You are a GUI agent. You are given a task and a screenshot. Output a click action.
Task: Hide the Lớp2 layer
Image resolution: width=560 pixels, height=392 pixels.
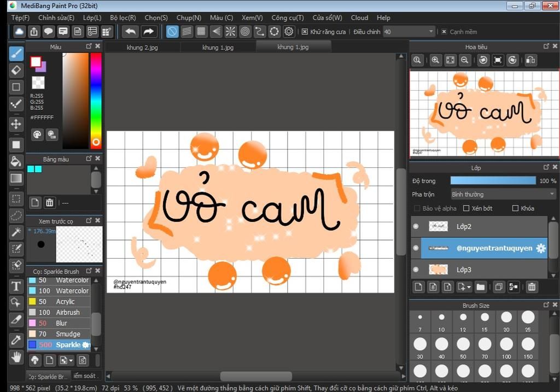coord(416,226)
